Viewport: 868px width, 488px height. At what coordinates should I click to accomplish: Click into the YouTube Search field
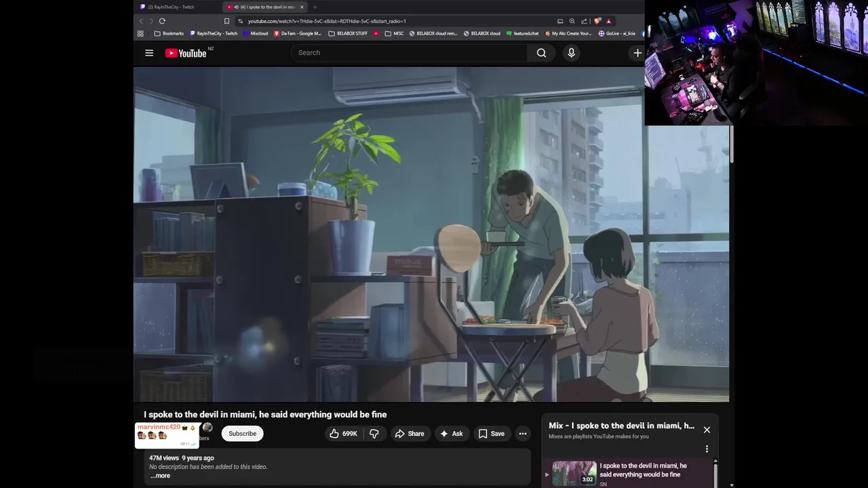(x=410, y=53)
